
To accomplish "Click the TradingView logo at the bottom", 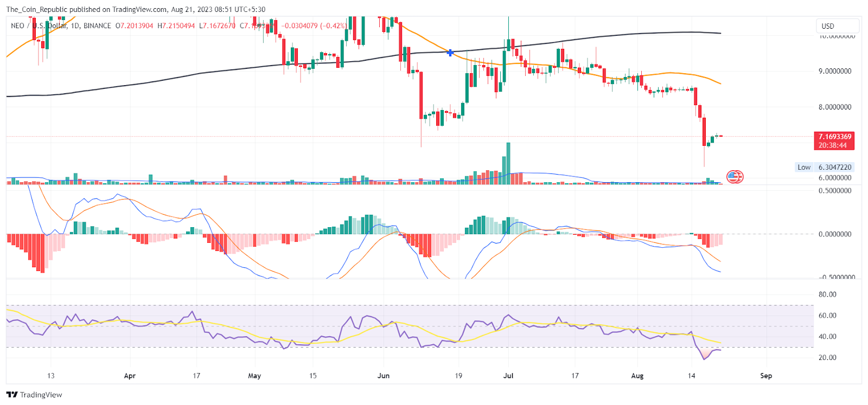I will click(x=34, y=395).
